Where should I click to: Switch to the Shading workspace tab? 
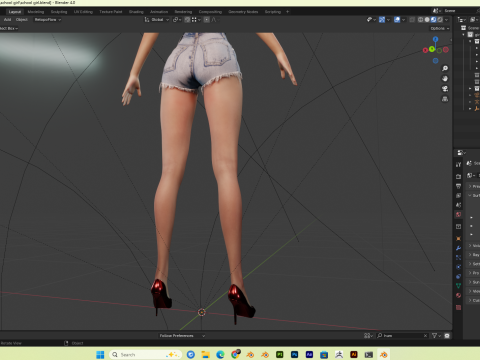point(136,12)
